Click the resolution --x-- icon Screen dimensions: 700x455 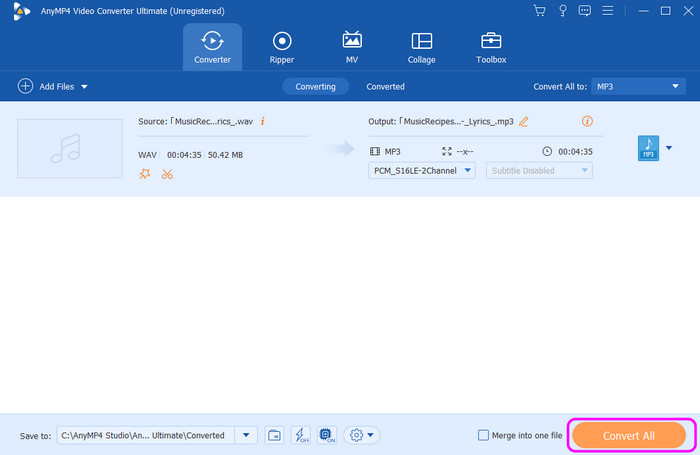[447, 151]
